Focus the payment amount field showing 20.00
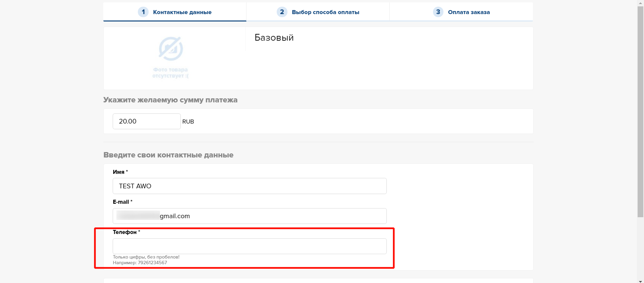 [147, 121]
